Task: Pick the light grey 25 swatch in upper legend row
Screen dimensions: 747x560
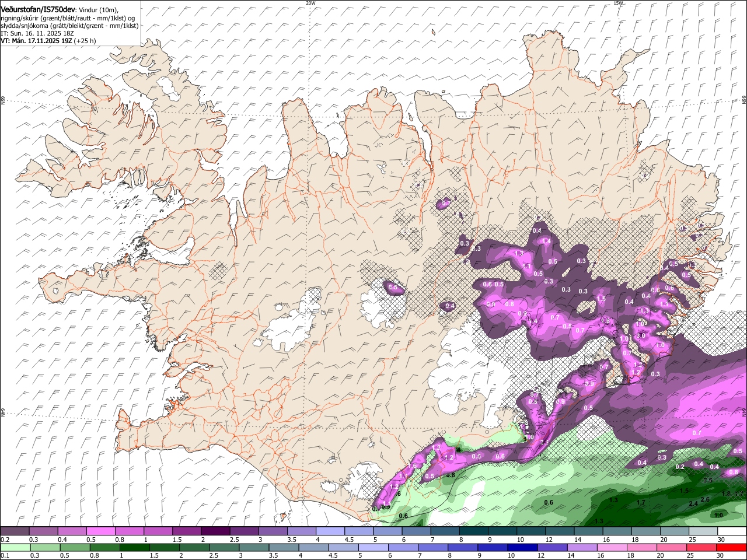Action: click(703, 531)
